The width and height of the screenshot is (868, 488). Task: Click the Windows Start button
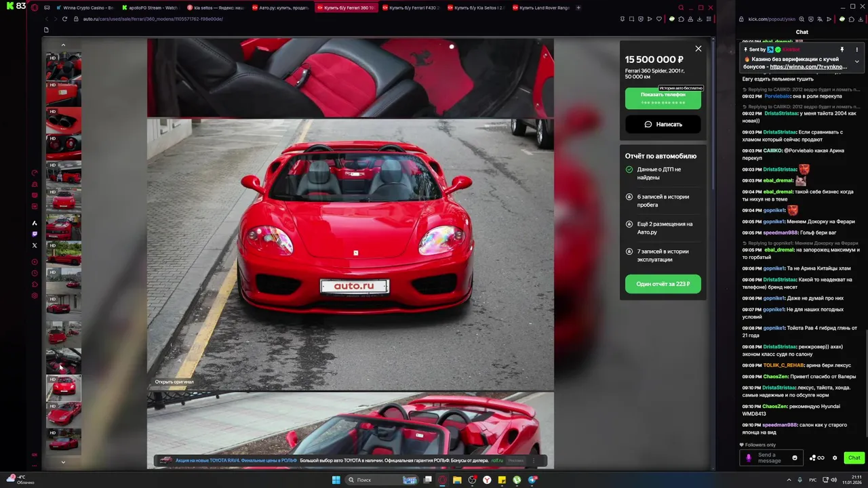335,480
